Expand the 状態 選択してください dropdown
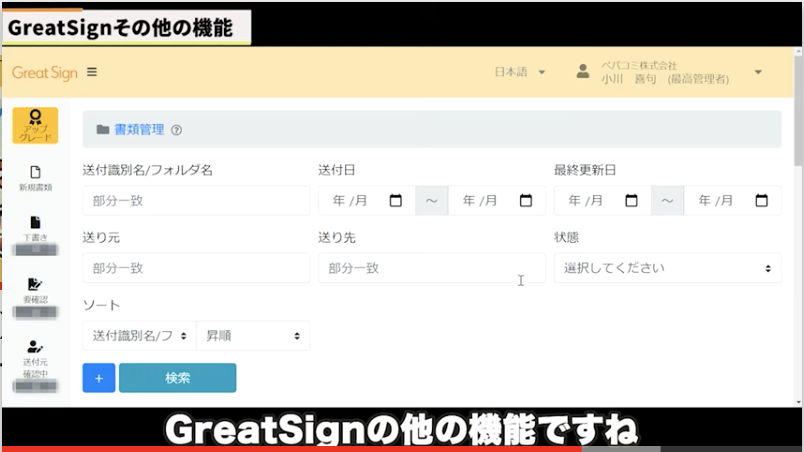 click(x=667, y=268)
